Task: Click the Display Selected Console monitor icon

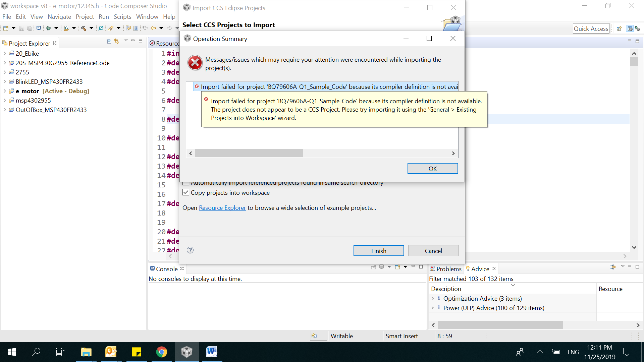Action: 381,267
